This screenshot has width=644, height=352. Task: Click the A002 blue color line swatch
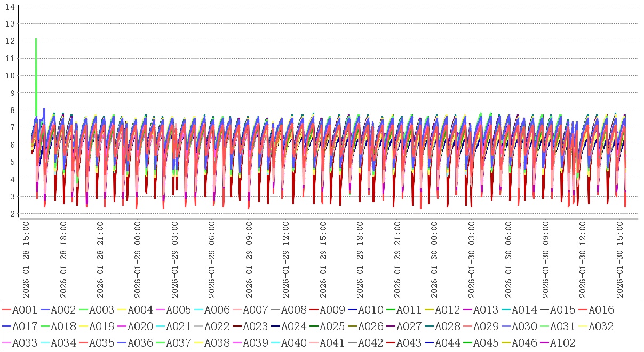45,310
